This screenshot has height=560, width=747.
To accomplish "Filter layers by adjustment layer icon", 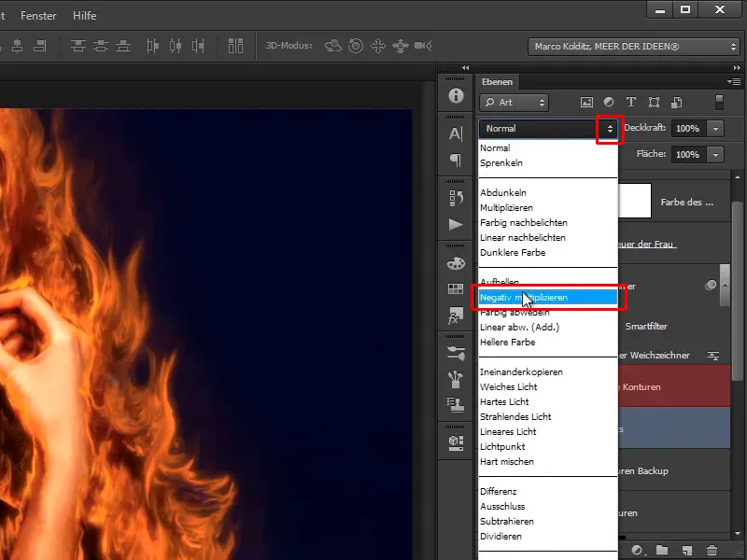I will [609, 103].
